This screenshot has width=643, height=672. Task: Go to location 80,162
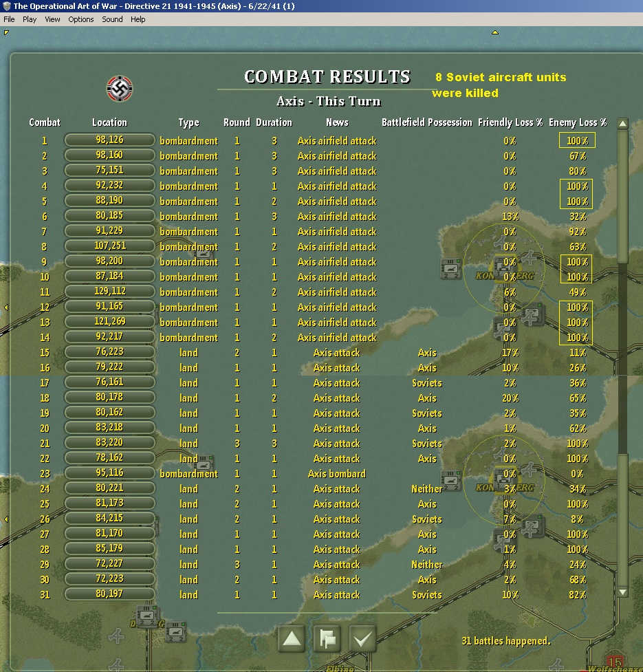click(x=109, y=413)
